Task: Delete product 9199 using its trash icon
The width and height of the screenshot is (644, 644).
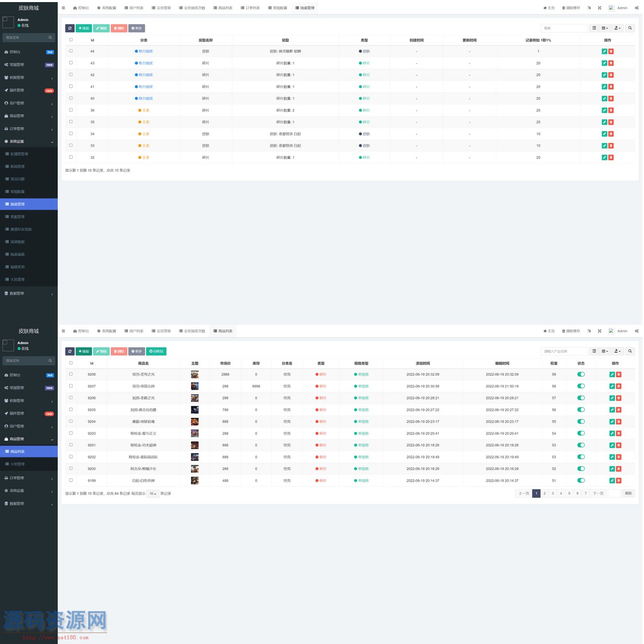Action: tap(619, 481)
